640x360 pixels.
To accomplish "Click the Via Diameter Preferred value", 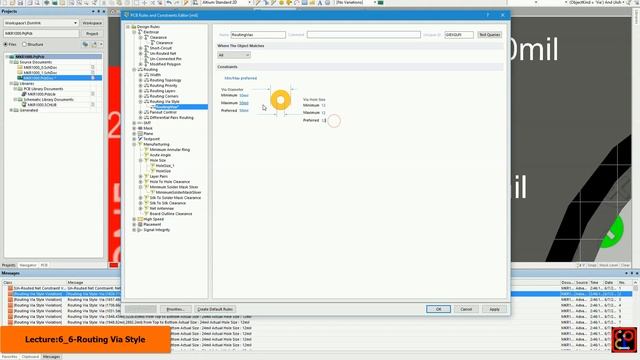I will (244, 111).
